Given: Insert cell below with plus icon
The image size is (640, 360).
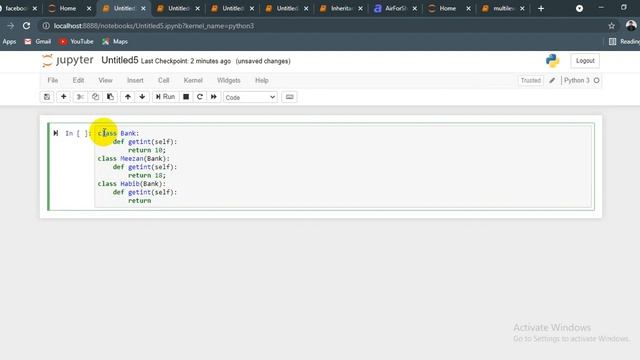Looking at the screenshot, I should pos(63,97).
